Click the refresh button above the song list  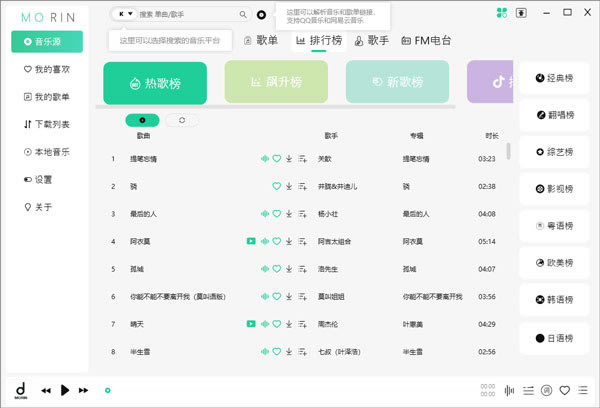click(x=182, y=120)
